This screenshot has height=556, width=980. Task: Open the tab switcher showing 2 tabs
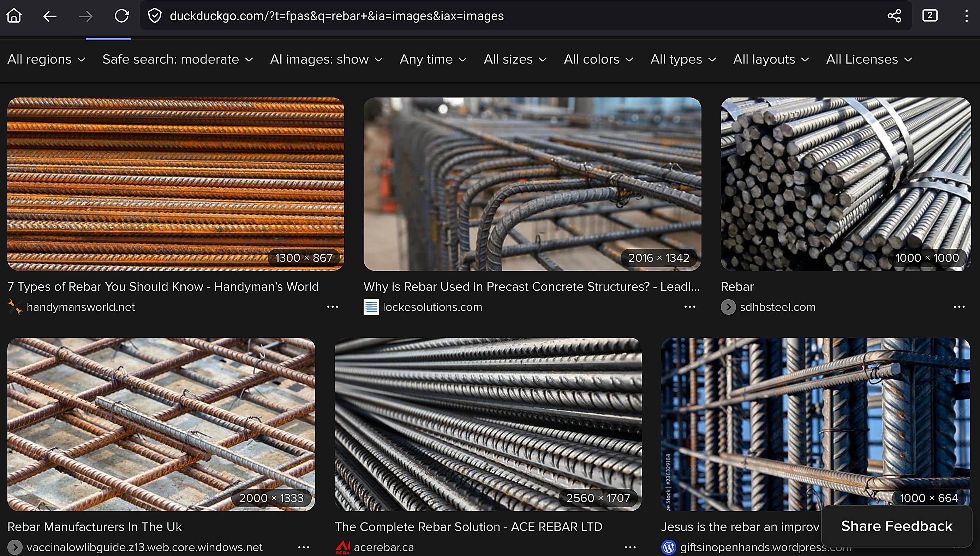[930, 16]
